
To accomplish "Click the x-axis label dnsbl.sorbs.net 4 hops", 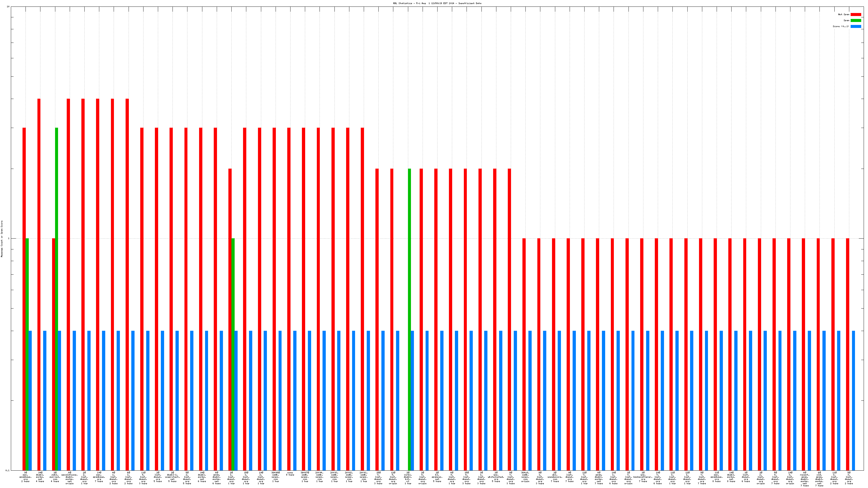I will click(x=40, y=477).
